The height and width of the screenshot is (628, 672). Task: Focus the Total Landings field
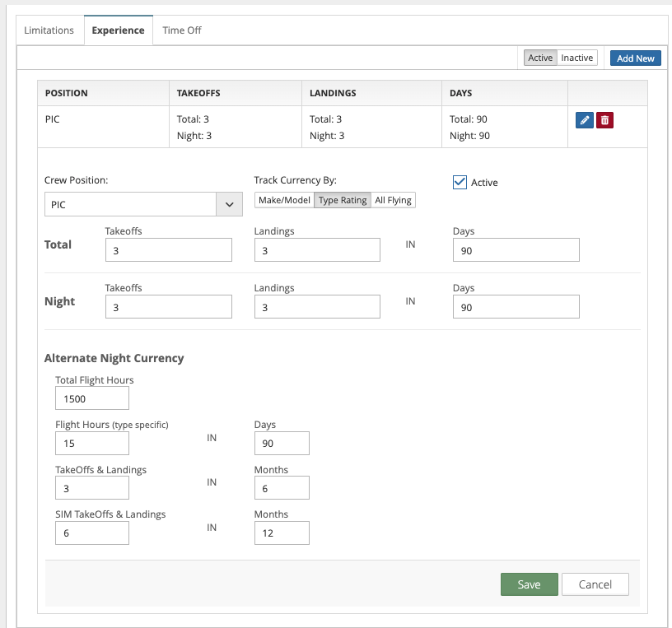[317, 250]
